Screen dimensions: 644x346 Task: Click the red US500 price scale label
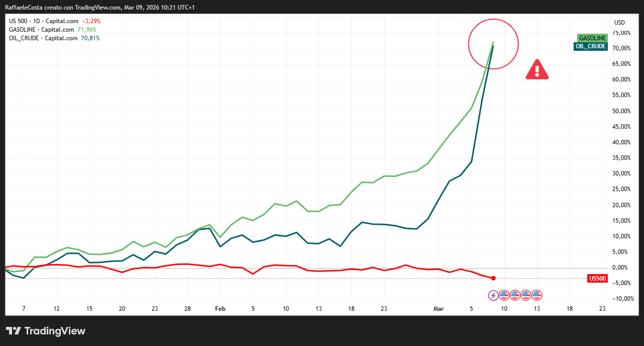pyautogui.click(x=597, y=278)
